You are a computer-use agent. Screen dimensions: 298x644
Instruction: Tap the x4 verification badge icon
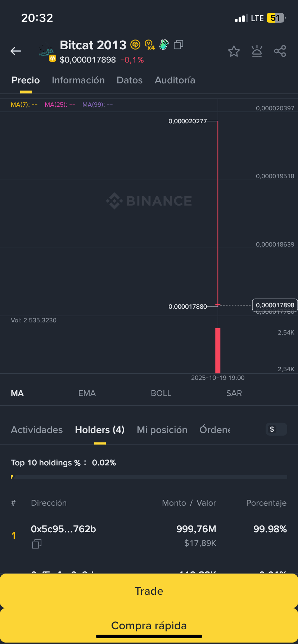point(150,45)
